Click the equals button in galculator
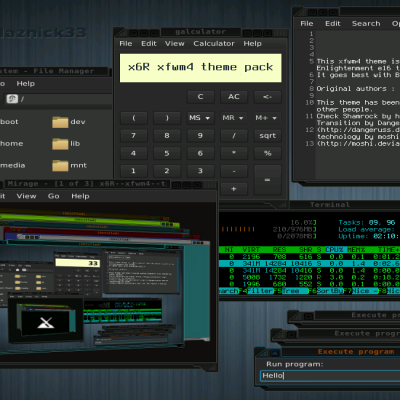400x400 pixels. (x=267, y=180)
